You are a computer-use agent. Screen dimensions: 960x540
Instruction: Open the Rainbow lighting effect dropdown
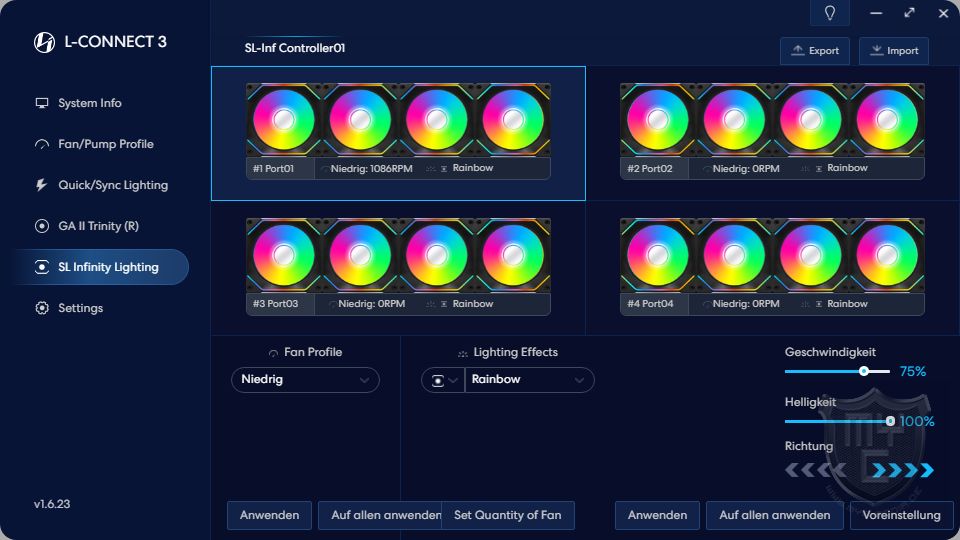(x=530, y=380)
